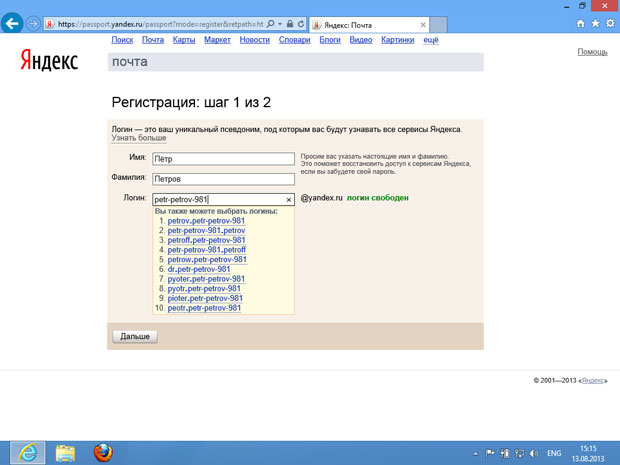Viewport: 620px width, 465px height.
Task: Click the volume speaker tray icon
Action: pyautogui.click(x=533, y=453)
